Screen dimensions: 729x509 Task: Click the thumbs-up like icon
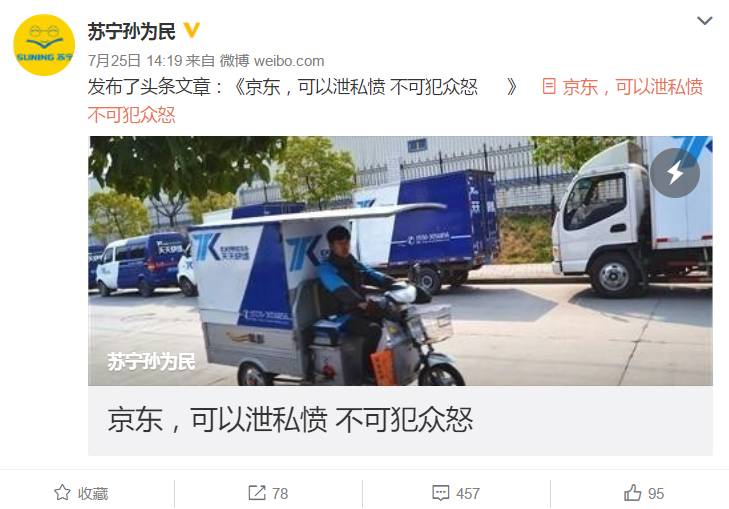[632, 492]
